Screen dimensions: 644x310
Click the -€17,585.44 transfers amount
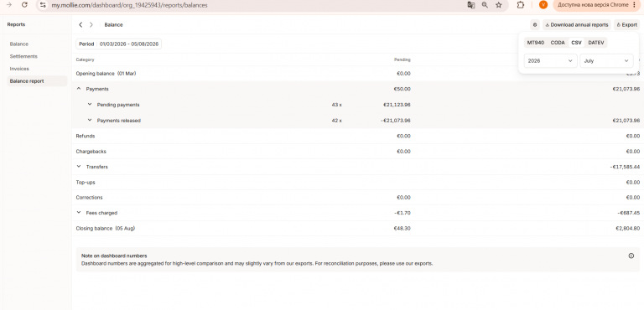(625, 167)
